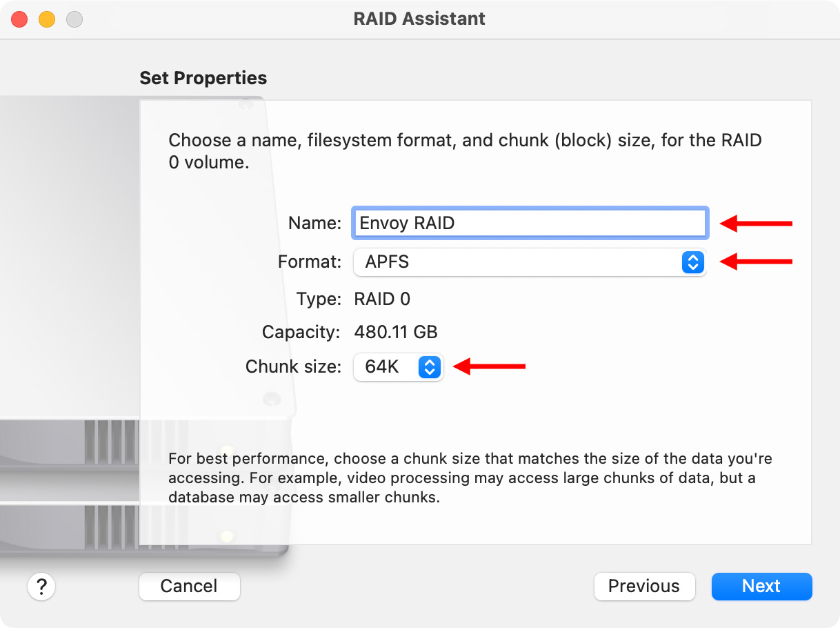The height and width of the screenshot is (628, 840).
Task: Minimize the window with the yellow button
Action: point(47,19)
